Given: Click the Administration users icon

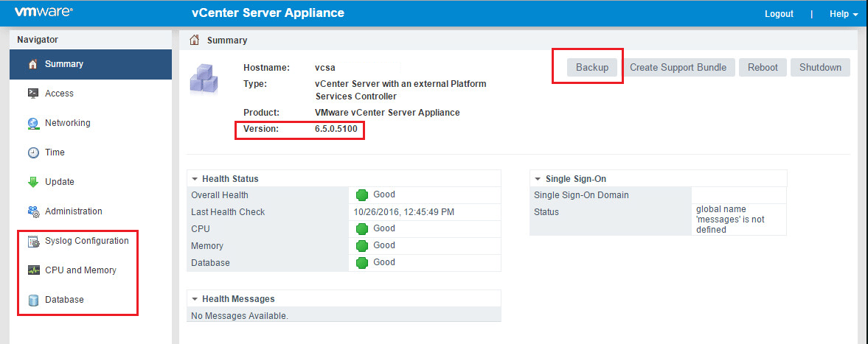Looking at the screenshot, I should 32,211.
